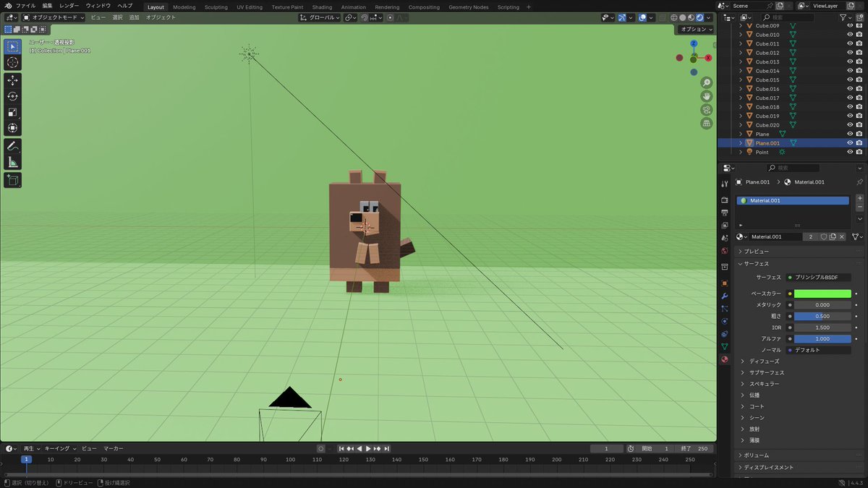Switch to Material Preview viewport shading
868x488 pixels.
(x=692, y=17)
